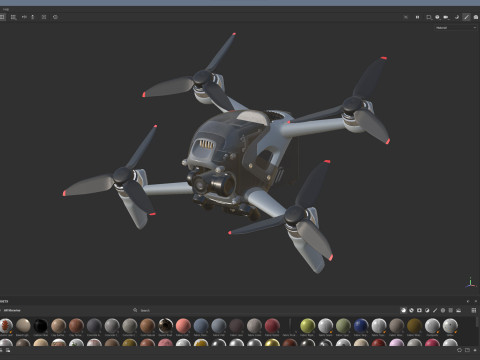Select the crimson red sphere in the first row
Viewport: 480px width, 360px height.
point(272,325)
